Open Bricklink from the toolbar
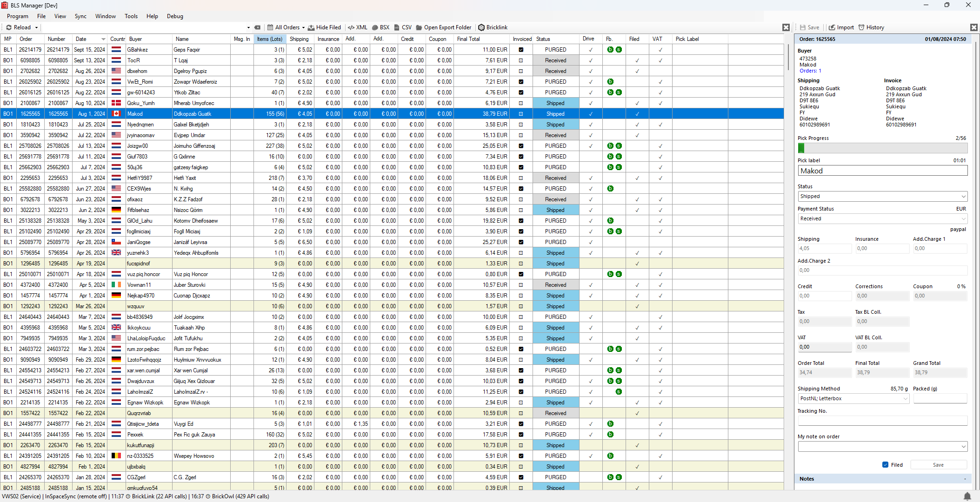The height and width of the screenshot is (502, 980). point(493,27)
